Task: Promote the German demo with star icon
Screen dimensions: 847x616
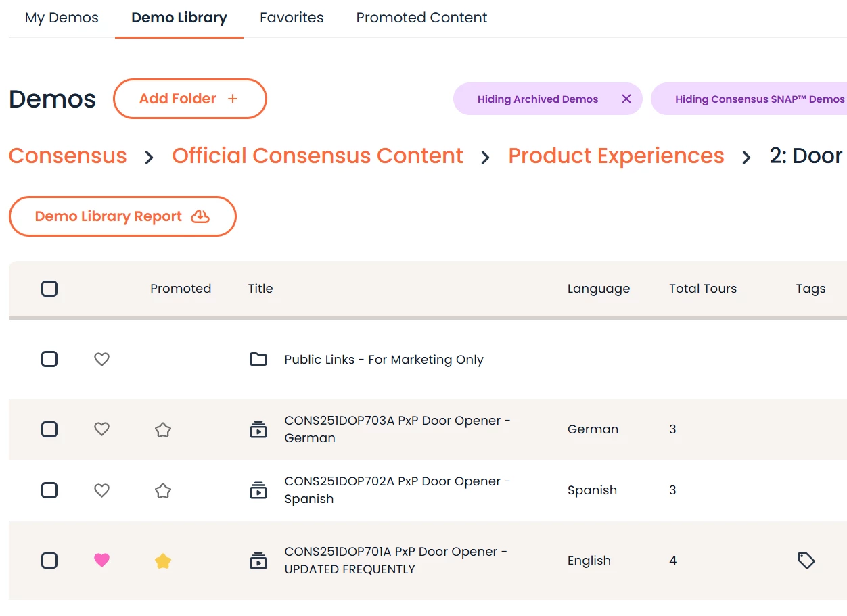Action: (x=163, y=429)
